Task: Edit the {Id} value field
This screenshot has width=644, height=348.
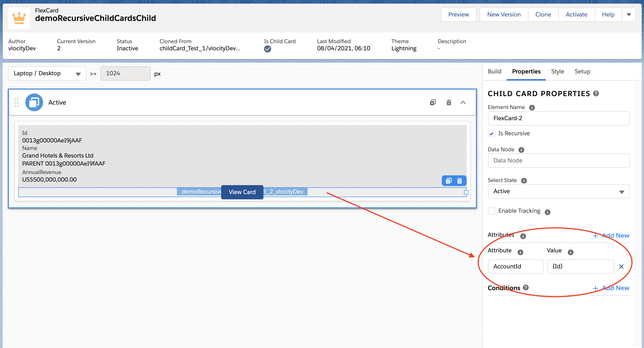Action: (580, 267)
